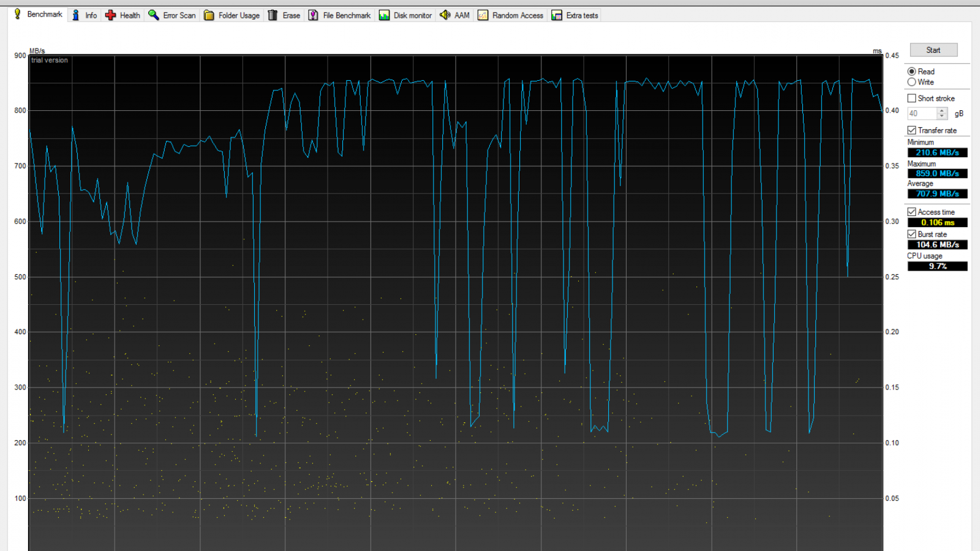Click the Health red cross icon
Viewport: 980px width, 551px height.
coord(110,15)
